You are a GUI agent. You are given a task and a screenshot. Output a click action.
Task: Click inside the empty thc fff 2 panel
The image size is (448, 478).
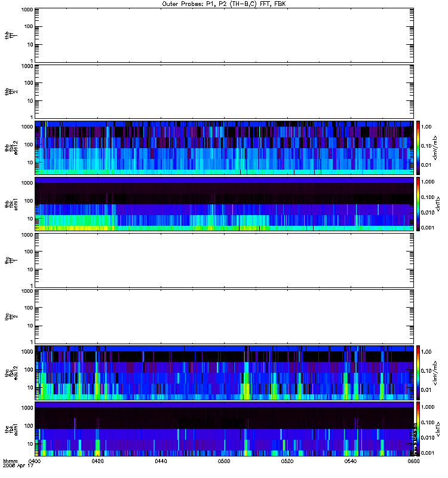pyautogui.click(x=224, y=317)
